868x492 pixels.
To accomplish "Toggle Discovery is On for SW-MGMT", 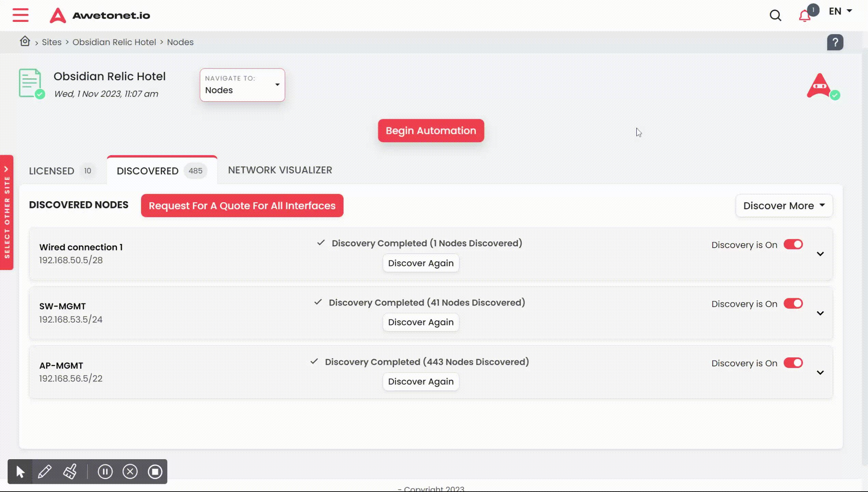I will tap(793, 304).
